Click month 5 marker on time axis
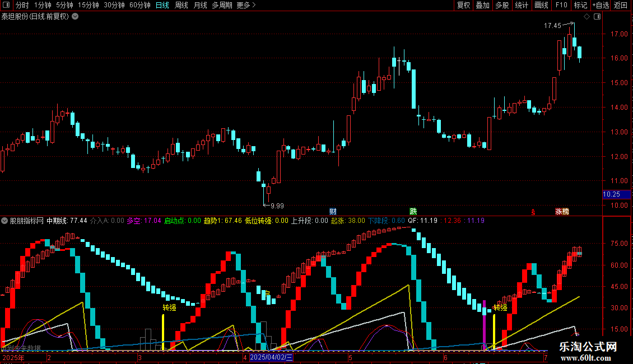The image size is (633, 364). [x=350, y=357]
